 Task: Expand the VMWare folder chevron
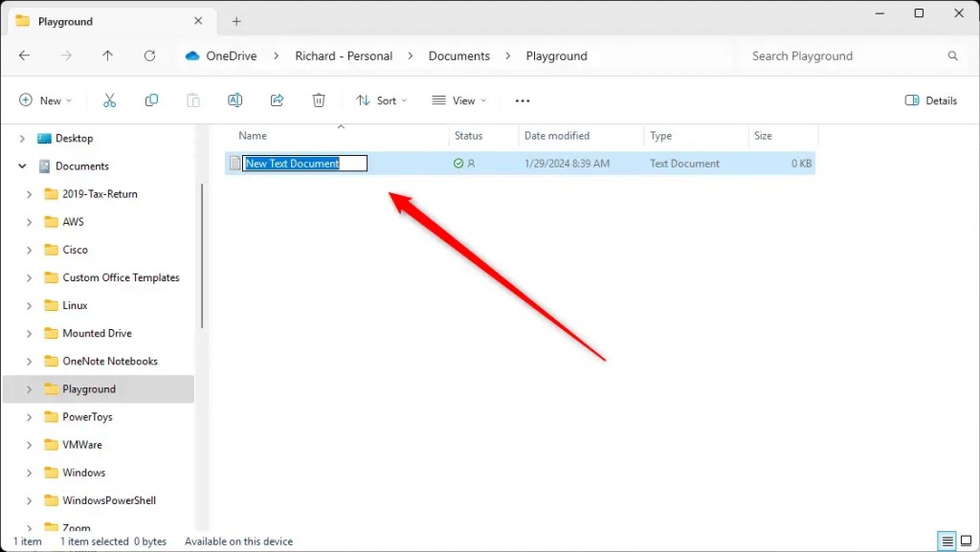click(x=29, y=445)
